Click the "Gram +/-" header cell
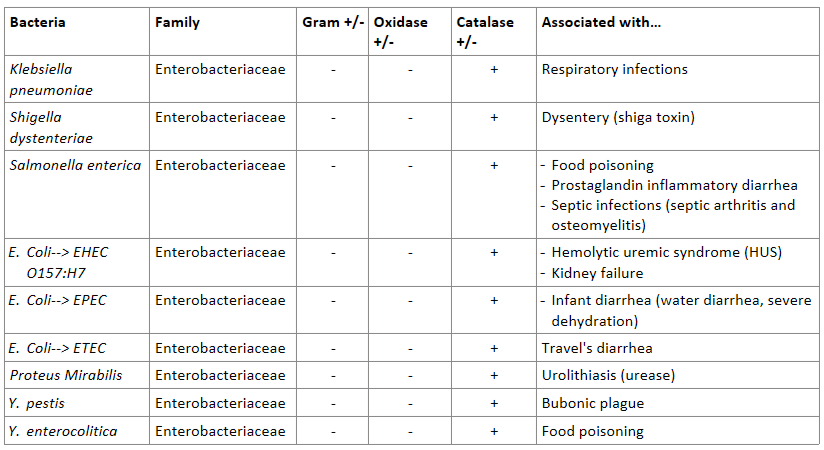Screen dimensions: 824x450 (x=333, y=22)
